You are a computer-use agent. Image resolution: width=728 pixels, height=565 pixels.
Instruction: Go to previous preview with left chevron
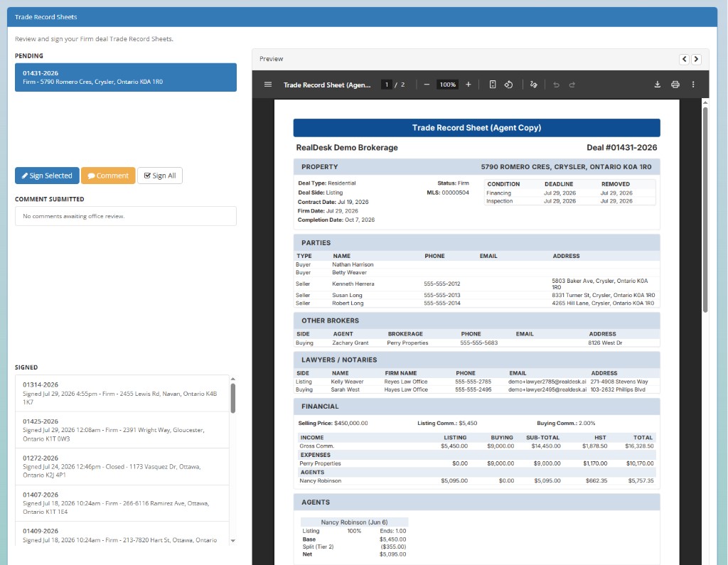684,59
